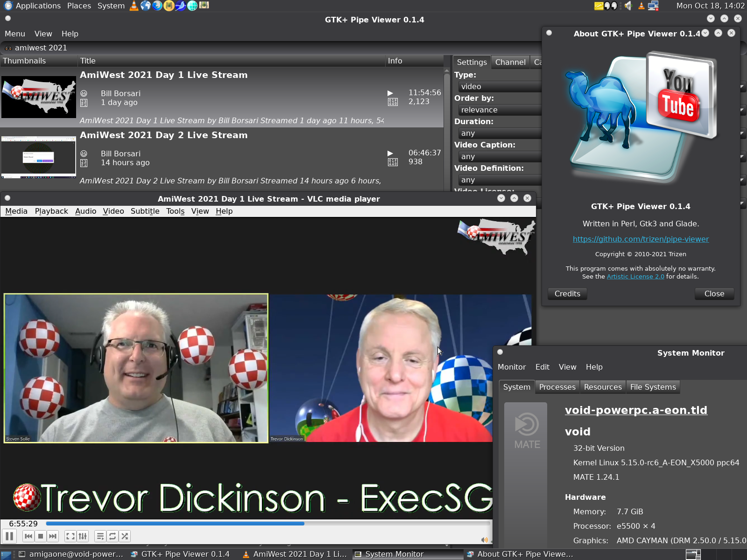This screenshot has width=747, height=560.
Task: Open System Monitor's Monitor menu
Action: pos(512,367)
